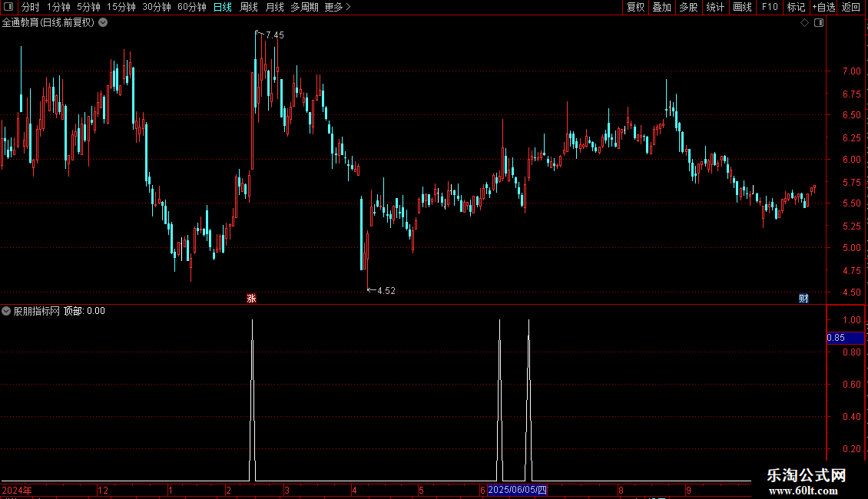
Task: Click the red 涨 event marker
Action: tap(251, 298)
